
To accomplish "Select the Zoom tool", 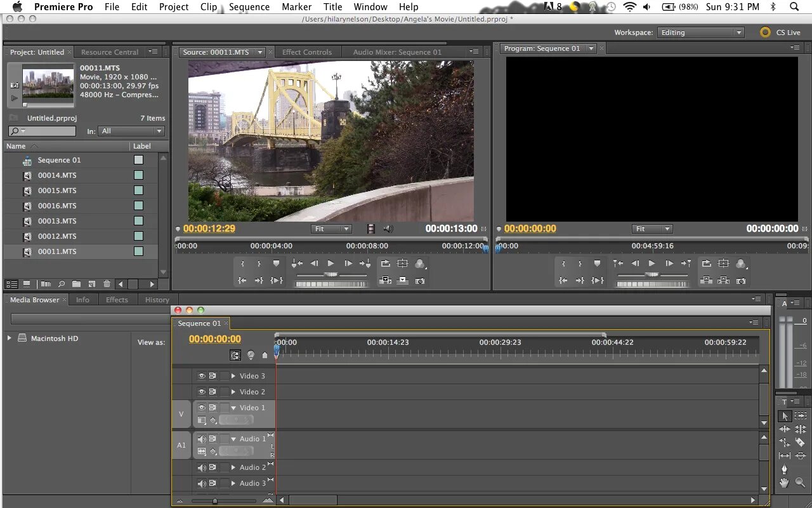I will [801, 483].
